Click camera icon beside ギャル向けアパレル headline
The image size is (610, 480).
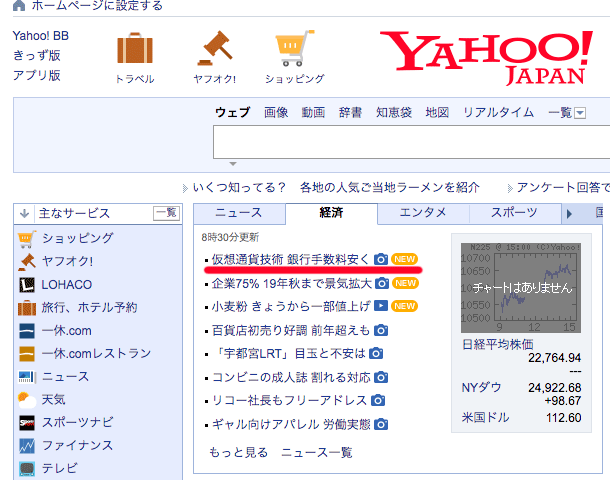381,424
